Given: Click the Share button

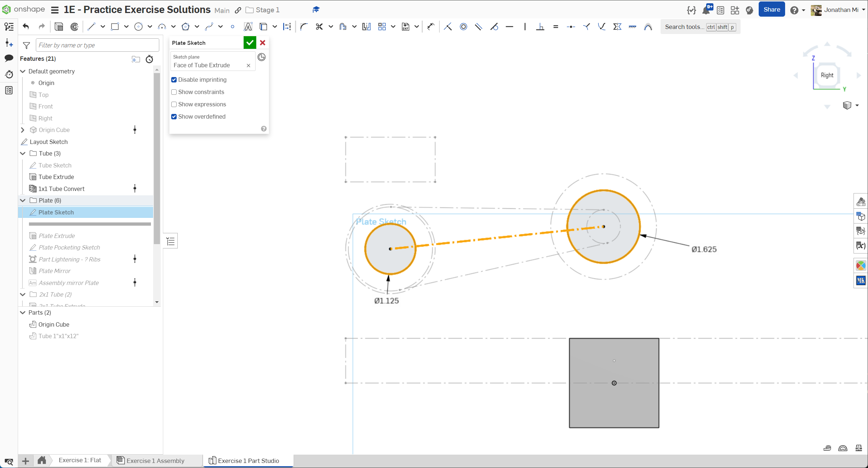Looking at the screenshot, I should point(771,10).
